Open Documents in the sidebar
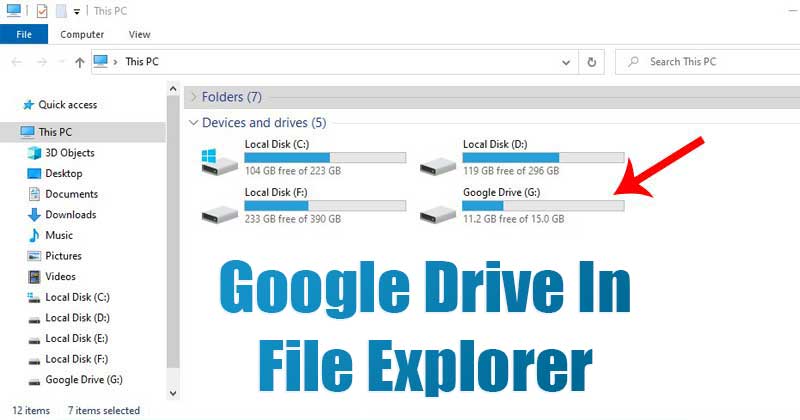 [x=71, y=194]
